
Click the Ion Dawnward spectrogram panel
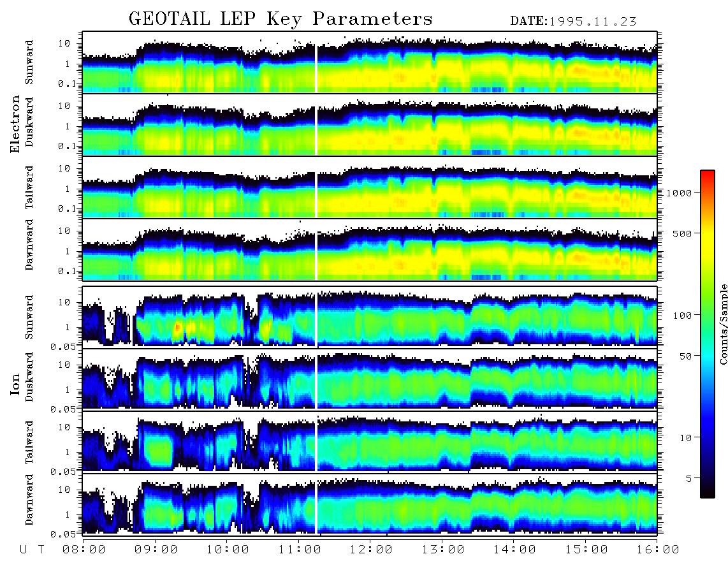click(x=370, y=504)
